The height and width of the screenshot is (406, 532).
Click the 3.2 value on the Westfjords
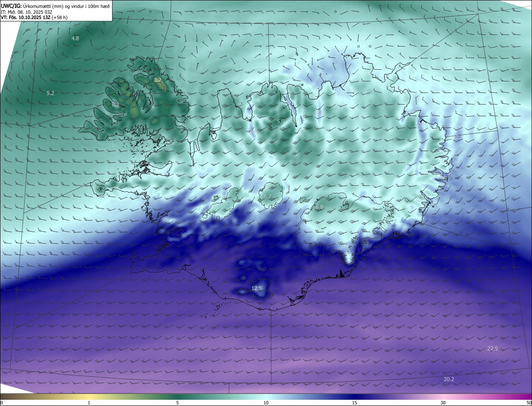pos(158,80)
